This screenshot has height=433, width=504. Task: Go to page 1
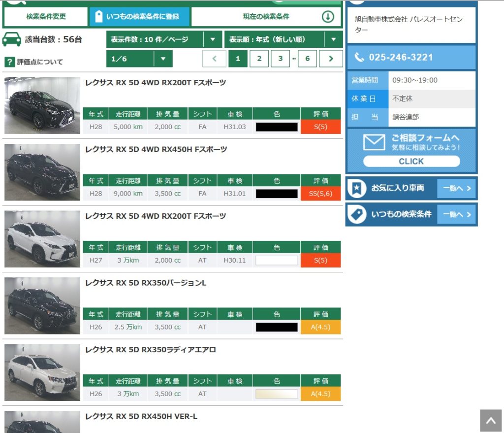[x=238, y=59]
